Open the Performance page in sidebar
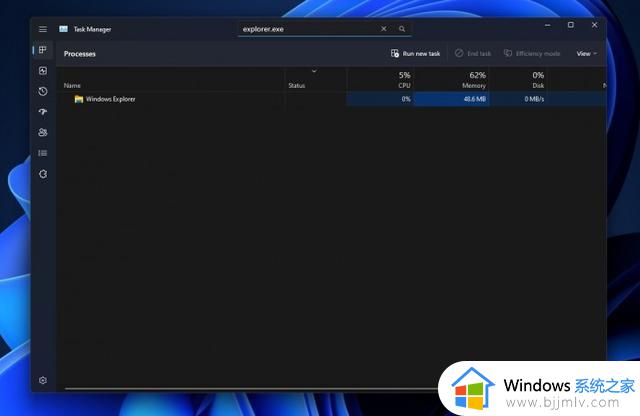640x416 pixels. (42, 71)
